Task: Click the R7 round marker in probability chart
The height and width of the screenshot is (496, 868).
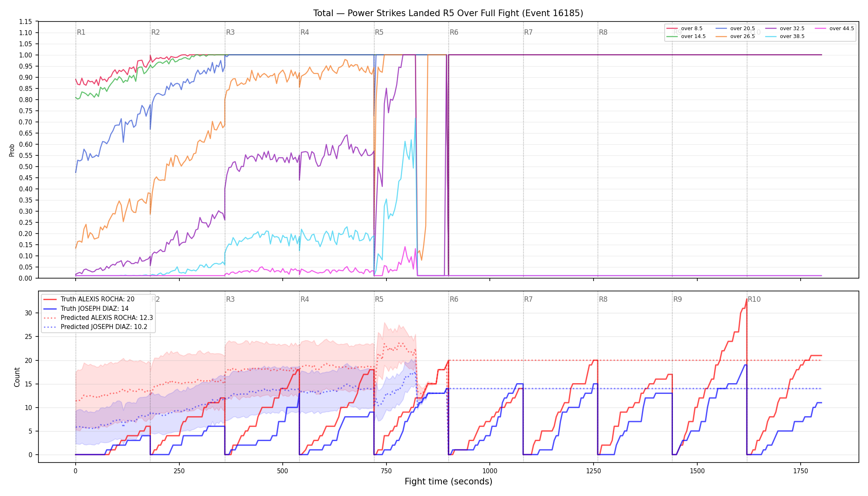Action: pyautogui.click(x=528, y=32)
